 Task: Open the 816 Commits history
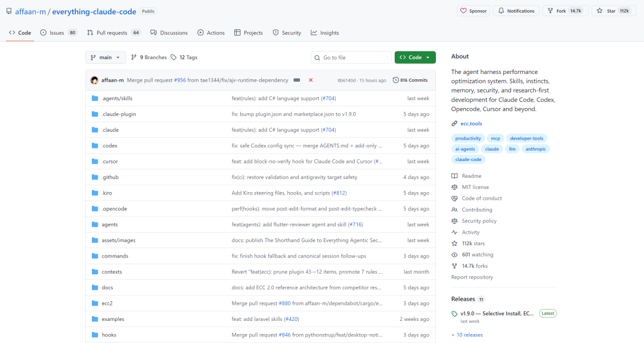[x=410, y=80]
